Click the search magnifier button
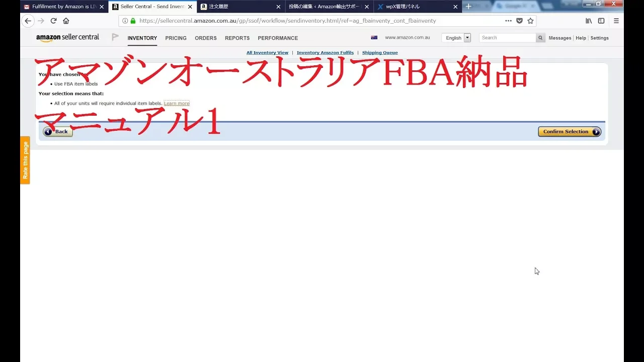The image size is (644, 362). click(540, 38)
